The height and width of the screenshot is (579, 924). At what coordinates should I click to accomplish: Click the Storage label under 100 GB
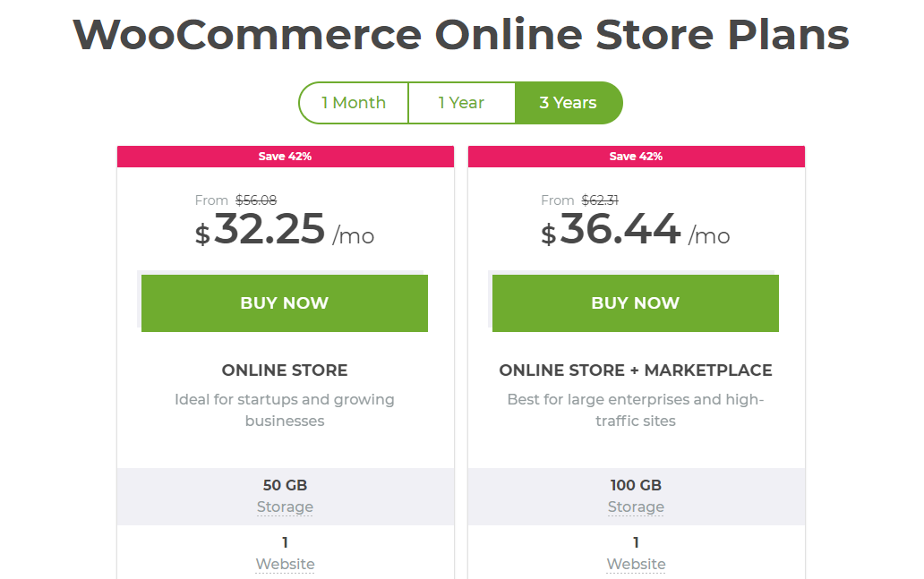click(x=636, y=507)
